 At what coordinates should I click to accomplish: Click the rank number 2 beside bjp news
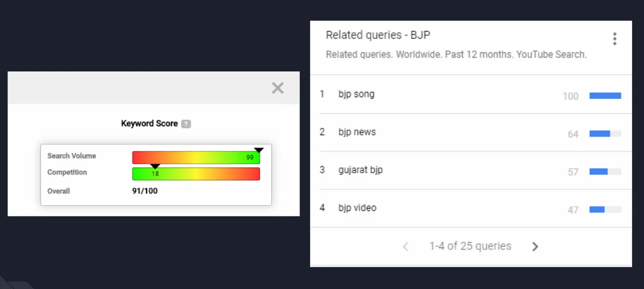[x=322, y=132]
